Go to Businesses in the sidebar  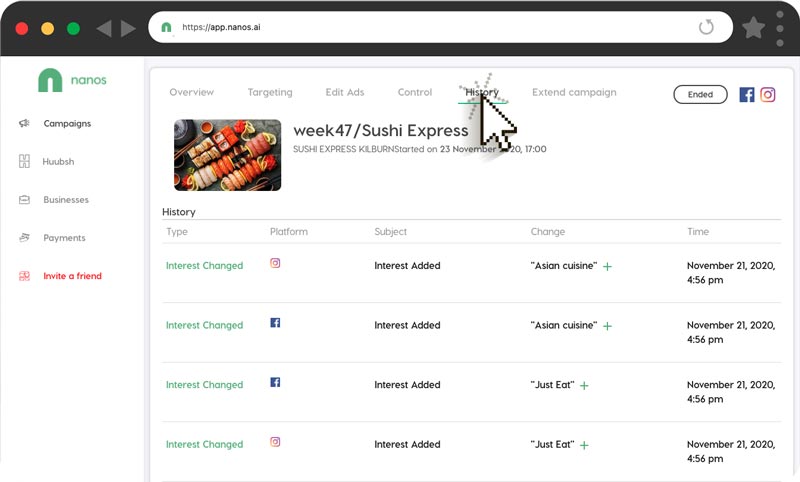pyautogui.click(x=66, y=200)
